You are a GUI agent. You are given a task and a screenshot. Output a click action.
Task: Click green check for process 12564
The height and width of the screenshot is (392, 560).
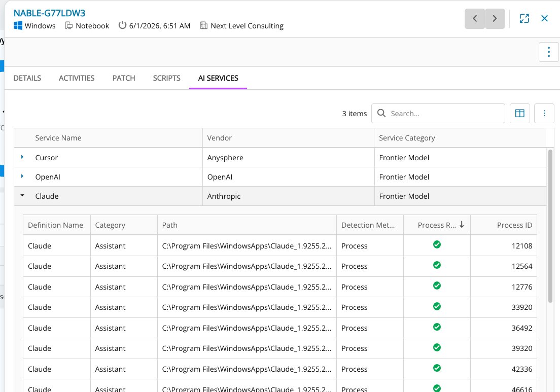[437, 265]
